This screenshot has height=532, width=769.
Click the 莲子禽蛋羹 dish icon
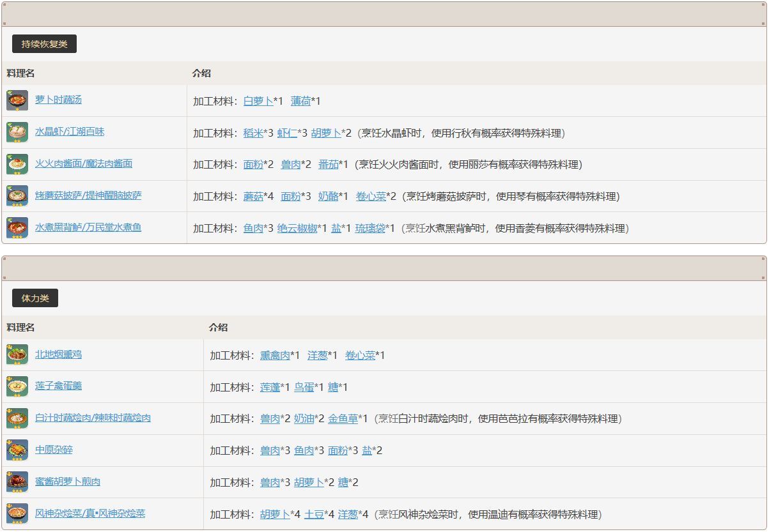click(x=17, y=386)
